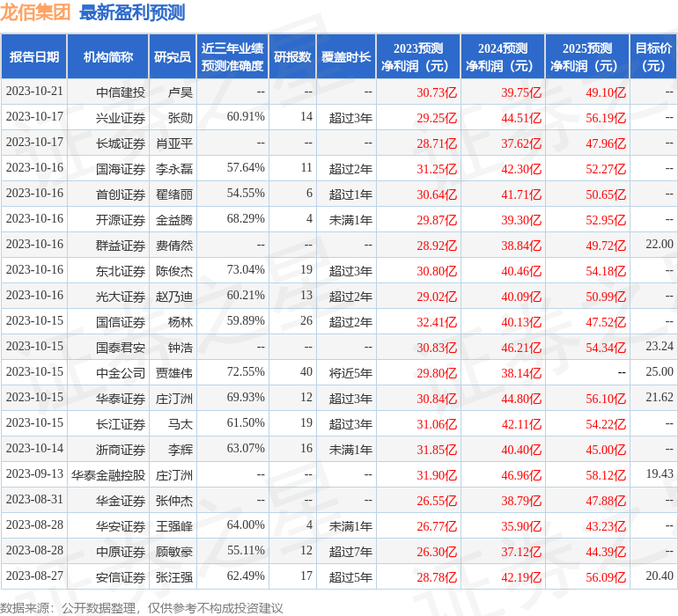678x616 pixels.
Task: Click analyst name 张勋
Action: [x=181, y=118]
